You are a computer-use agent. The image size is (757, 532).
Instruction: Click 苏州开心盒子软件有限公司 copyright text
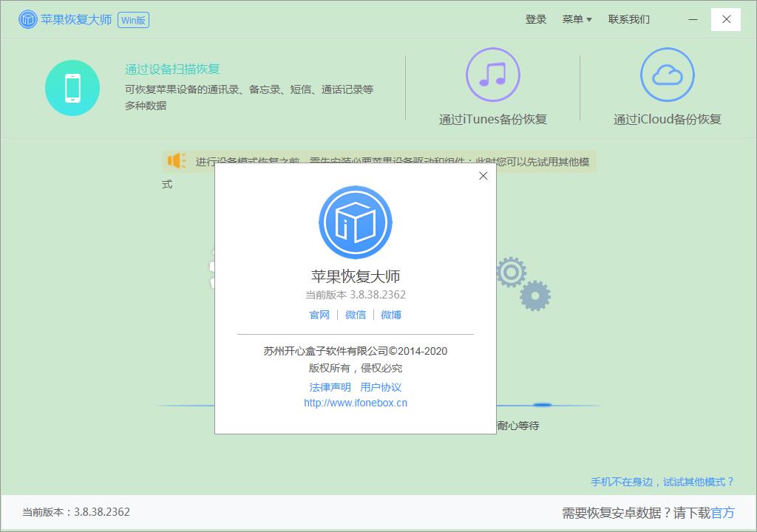coord(356,351)
